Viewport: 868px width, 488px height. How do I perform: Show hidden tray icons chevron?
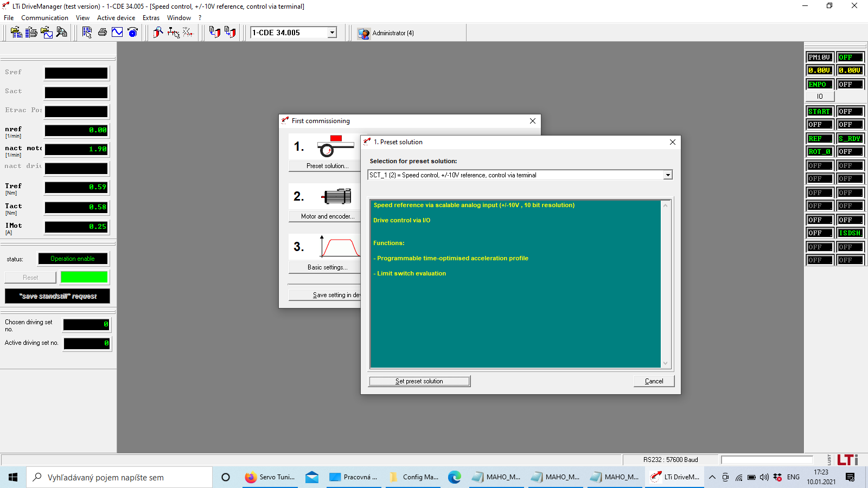712,477
